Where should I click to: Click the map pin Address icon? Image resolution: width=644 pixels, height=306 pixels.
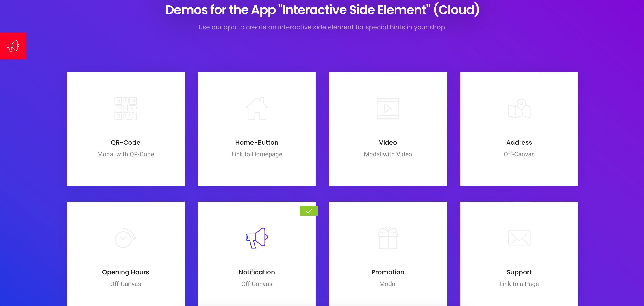[x=519, y=108]
